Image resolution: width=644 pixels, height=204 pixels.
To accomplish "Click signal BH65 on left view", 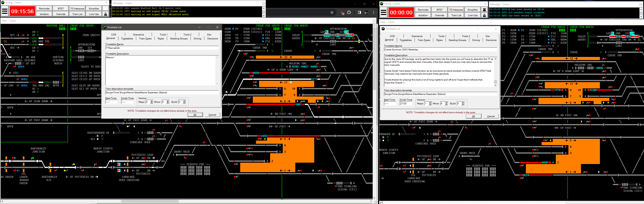I will click(x=24, y=79).
